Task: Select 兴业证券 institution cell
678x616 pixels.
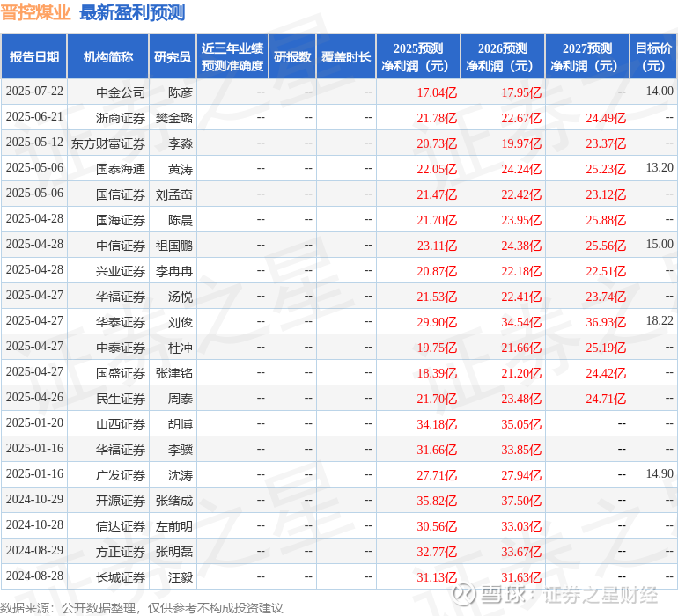Action: click(x=121, y=271)
